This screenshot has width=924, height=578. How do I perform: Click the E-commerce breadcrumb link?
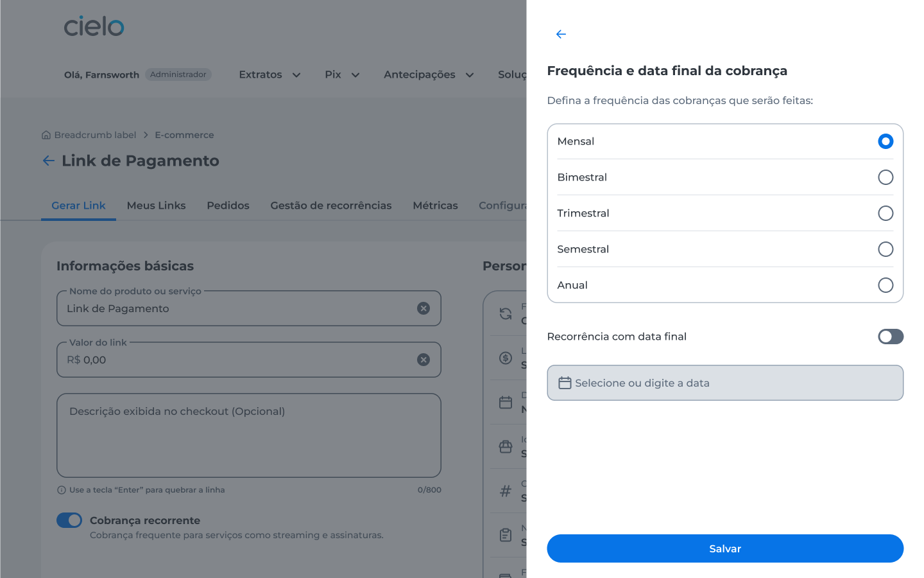coord(184,135)
